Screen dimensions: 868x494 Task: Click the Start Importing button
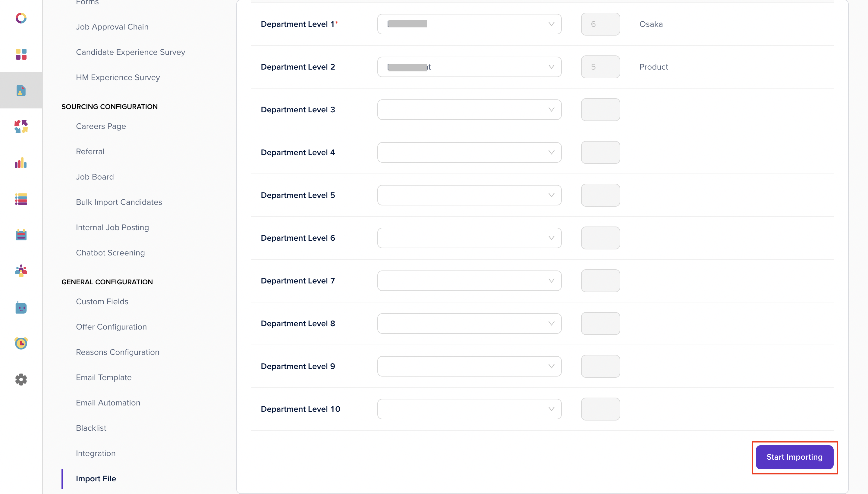point(794,457)
